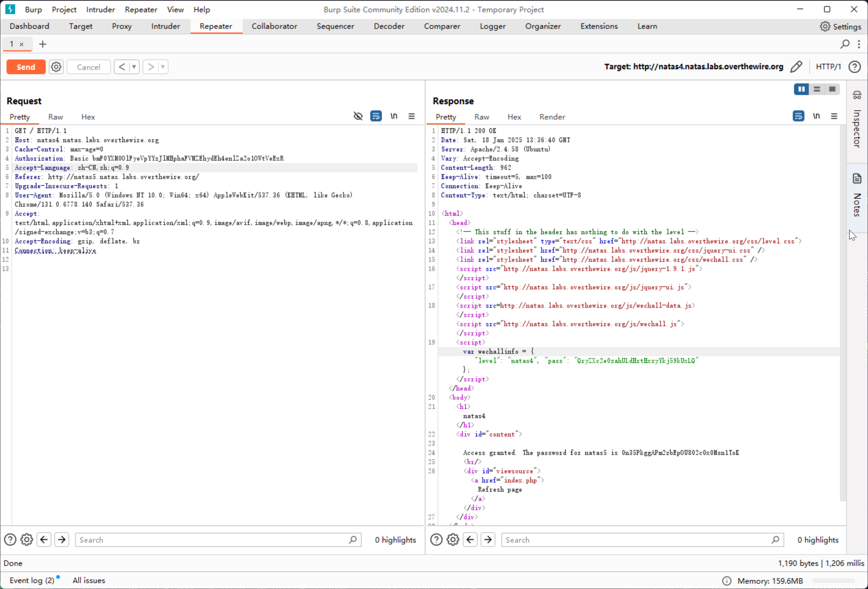Viewport: 868px width, 589px height.
Task: Switch to the Collaborator tab
Action: click(x=274, y=26)
